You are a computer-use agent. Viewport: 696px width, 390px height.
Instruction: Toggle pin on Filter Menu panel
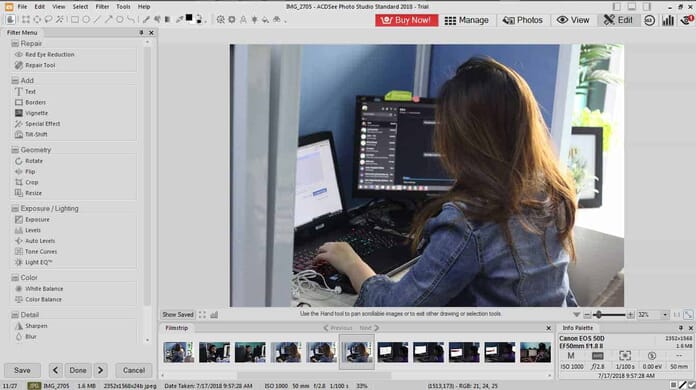coord(141,32)
